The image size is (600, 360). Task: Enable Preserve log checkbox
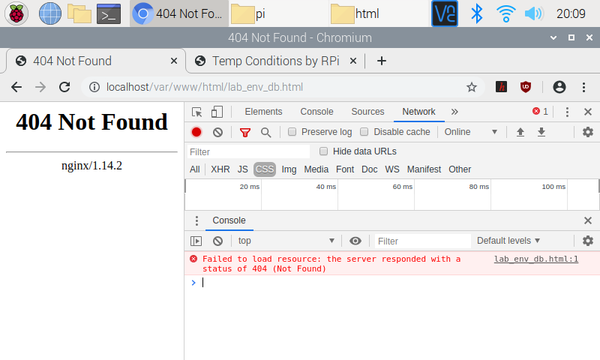(292, 132)
